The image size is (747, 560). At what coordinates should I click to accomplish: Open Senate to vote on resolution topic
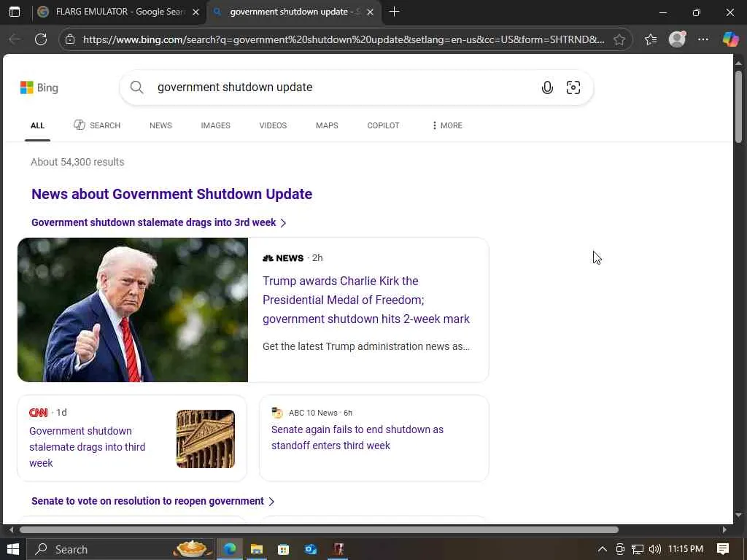coord(153,502)
